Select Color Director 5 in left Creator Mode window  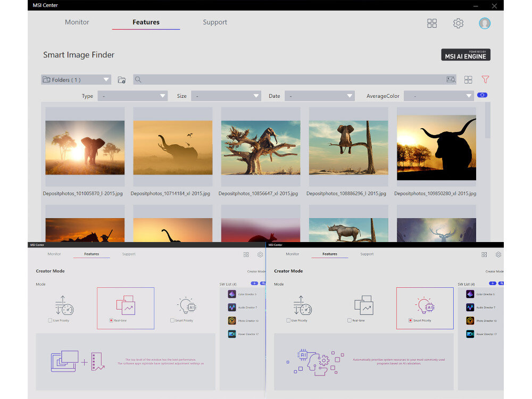246,294
